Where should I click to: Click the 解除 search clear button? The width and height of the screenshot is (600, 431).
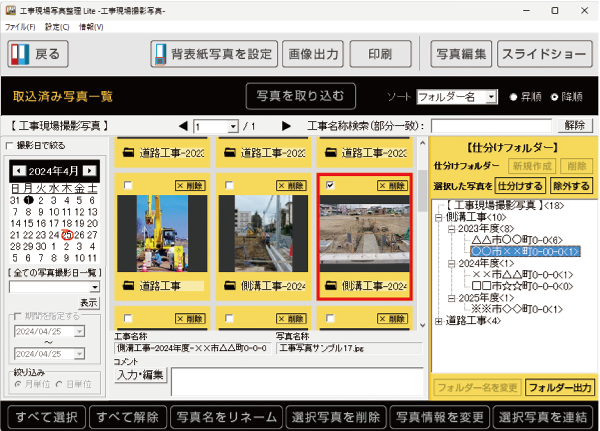pyautogui.click(x=575, y=126)
